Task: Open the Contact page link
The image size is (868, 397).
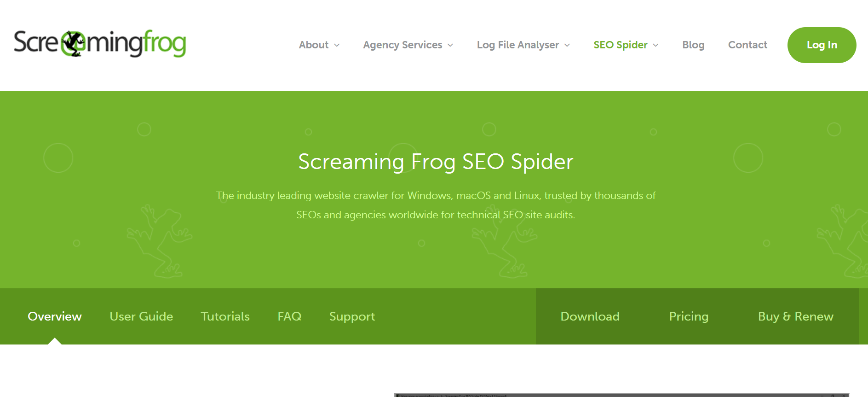Action: point(747,45)
